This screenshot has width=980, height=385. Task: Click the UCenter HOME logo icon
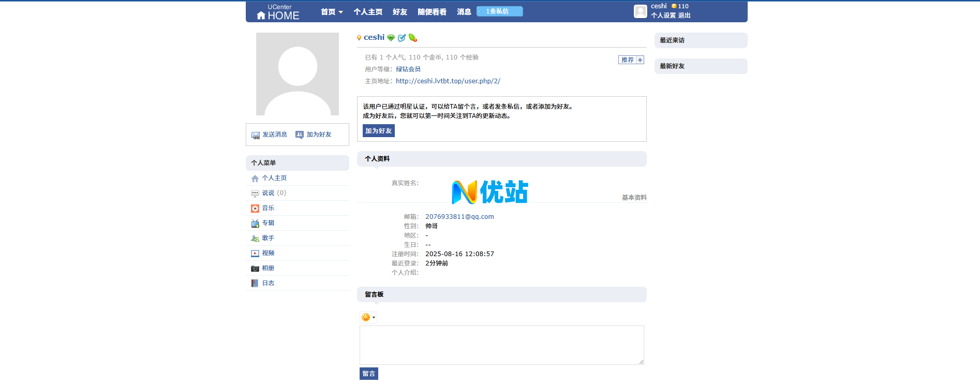261,16
